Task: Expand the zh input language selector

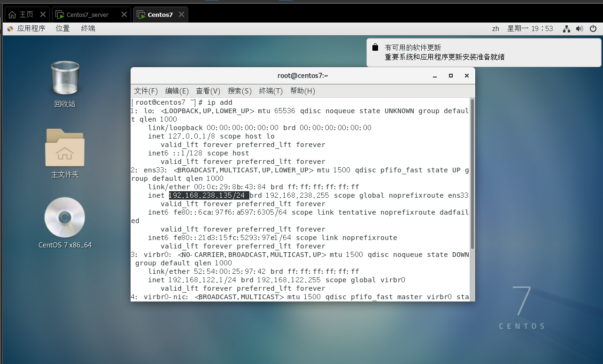Action: point(495,29)
